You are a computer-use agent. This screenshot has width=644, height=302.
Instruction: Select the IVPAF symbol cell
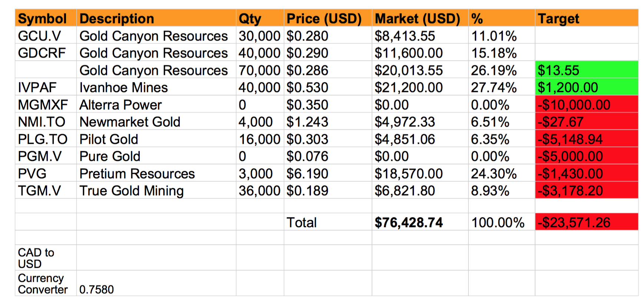(46, 87)
